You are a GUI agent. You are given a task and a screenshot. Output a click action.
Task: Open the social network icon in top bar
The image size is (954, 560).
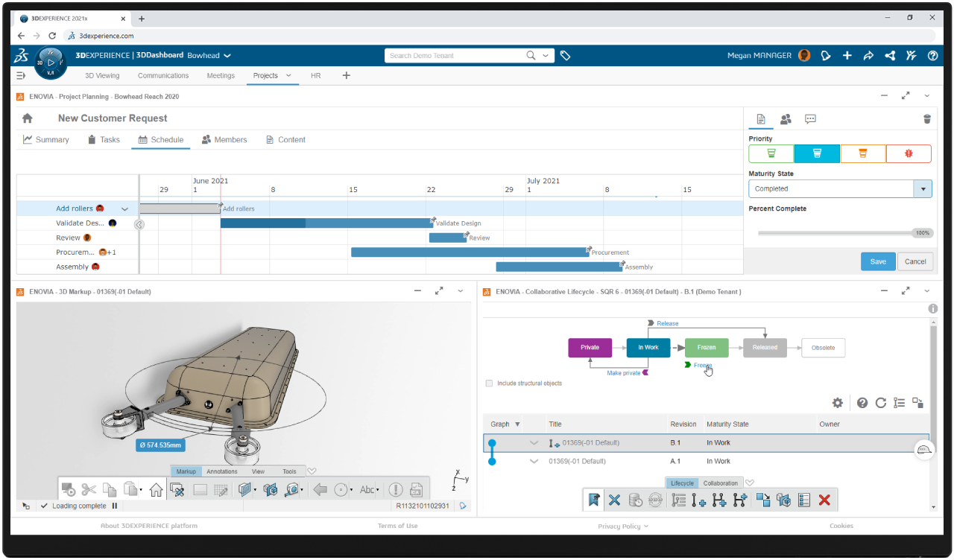click(x=890, y=55)
